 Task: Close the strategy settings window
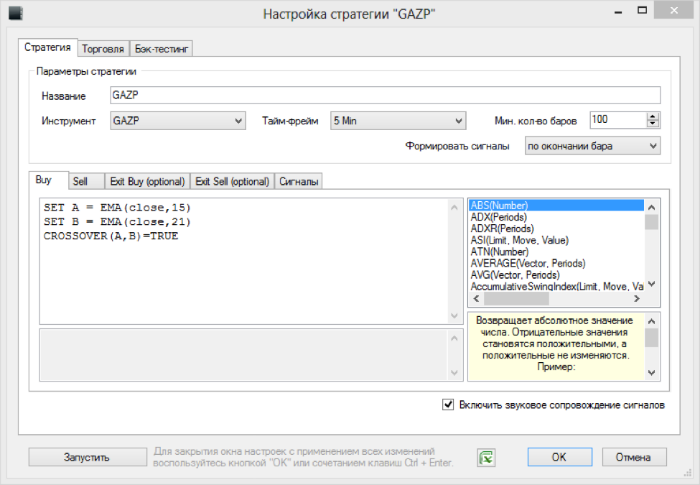click(674, 10)
